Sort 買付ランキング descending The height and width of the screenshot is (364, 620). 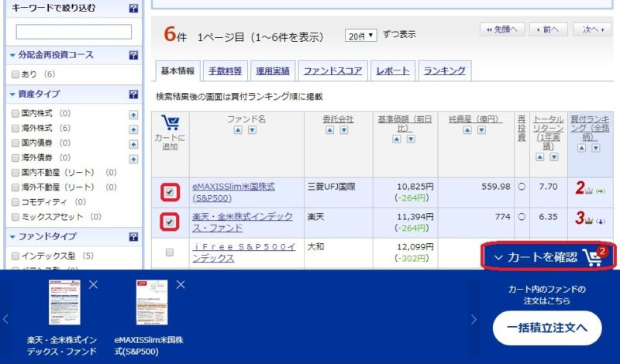[596, 148]
